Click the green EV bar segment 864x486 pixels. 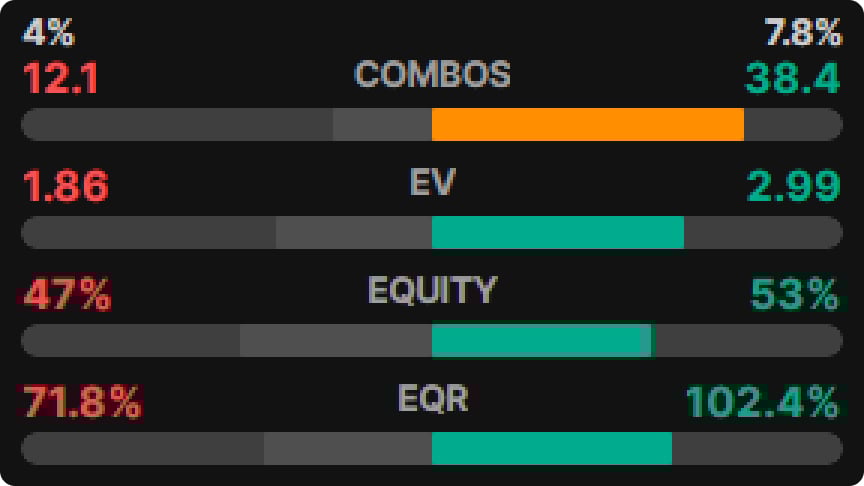click(x=558, y=232)
